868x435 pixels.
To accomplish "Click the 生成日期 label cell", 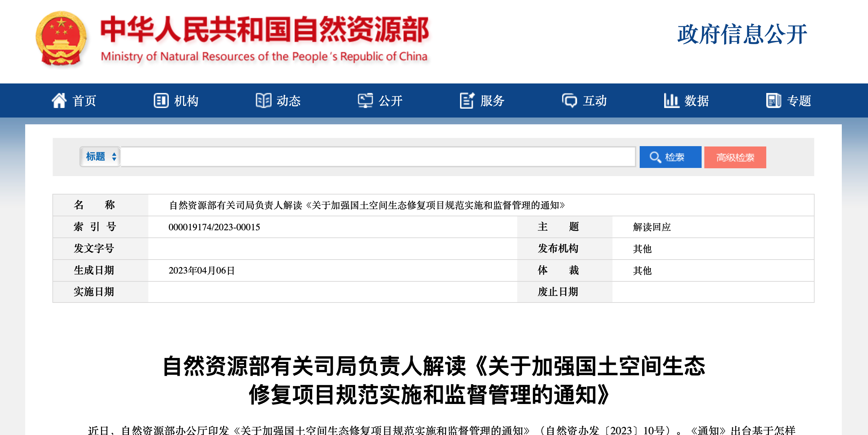I will pyautogui.click(x=101, y=270).
